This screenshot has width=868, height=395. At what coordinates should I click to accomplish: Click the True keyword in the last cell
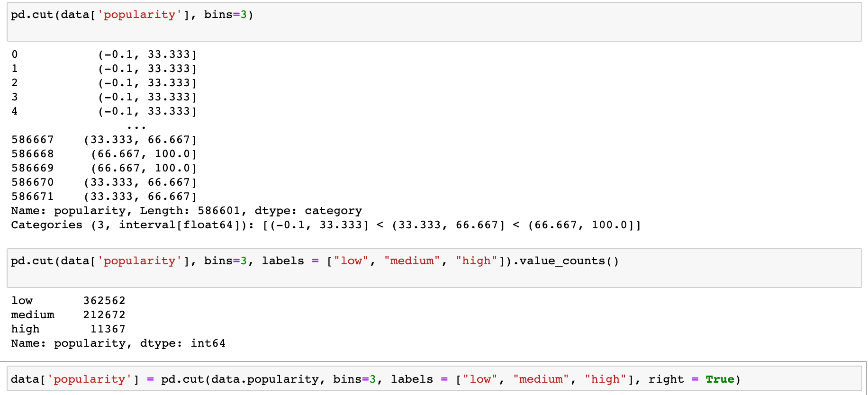[x=719, y=379]
